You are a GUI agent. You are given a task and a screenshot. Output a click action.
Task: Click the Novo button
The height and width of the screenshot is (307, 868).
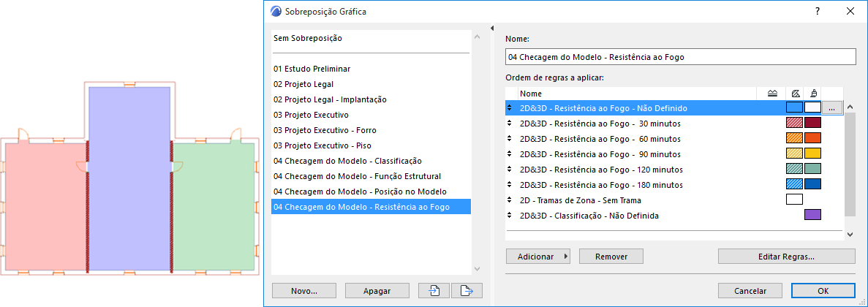(303, 290)
